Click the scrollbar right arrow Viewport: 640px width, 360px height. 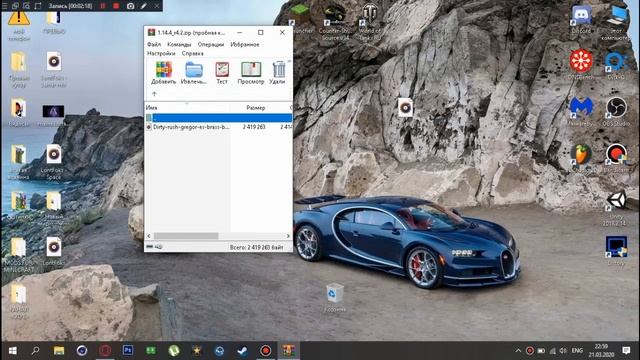pos(288,236)
